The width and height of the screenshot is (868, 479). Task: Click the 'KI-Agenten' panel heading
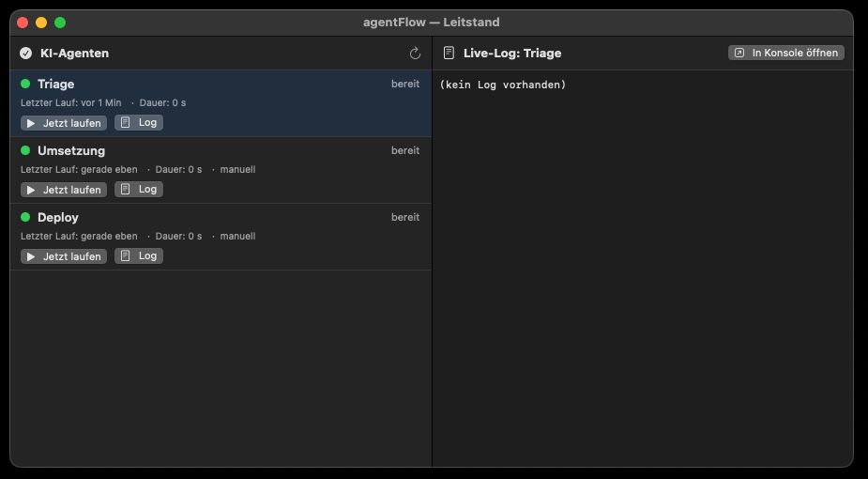75,54
